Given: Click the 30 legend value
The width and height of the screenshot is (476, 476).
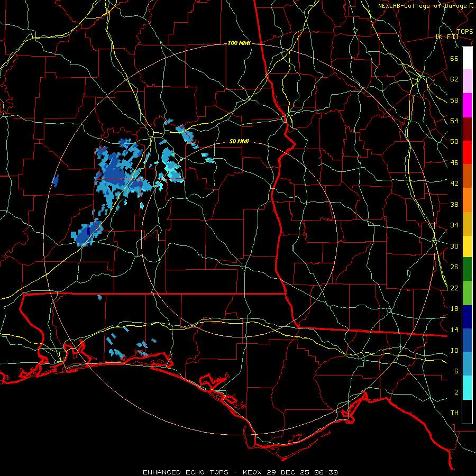Looking at the screenshot, I should pyautogui.click(x=454, y=246).
